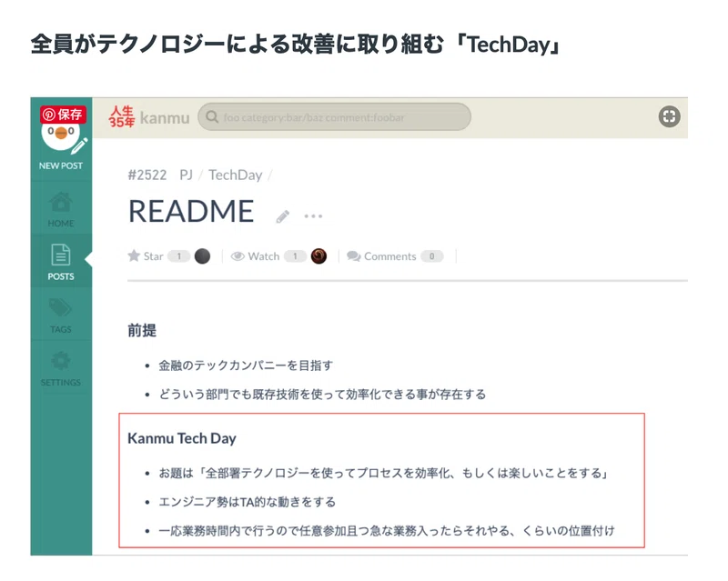Click the search magnifier icon
The image size is (728, 581).
click(212, 117)
